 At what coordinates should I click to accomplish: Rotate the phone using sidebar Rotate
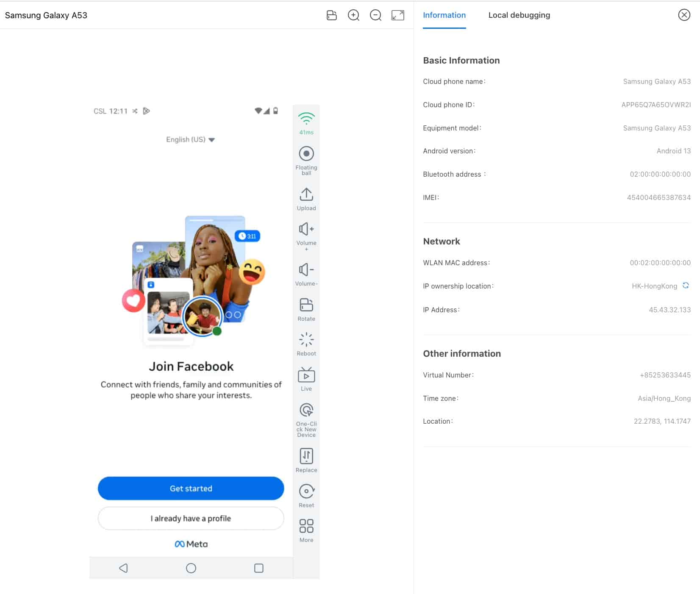point(306,310)
